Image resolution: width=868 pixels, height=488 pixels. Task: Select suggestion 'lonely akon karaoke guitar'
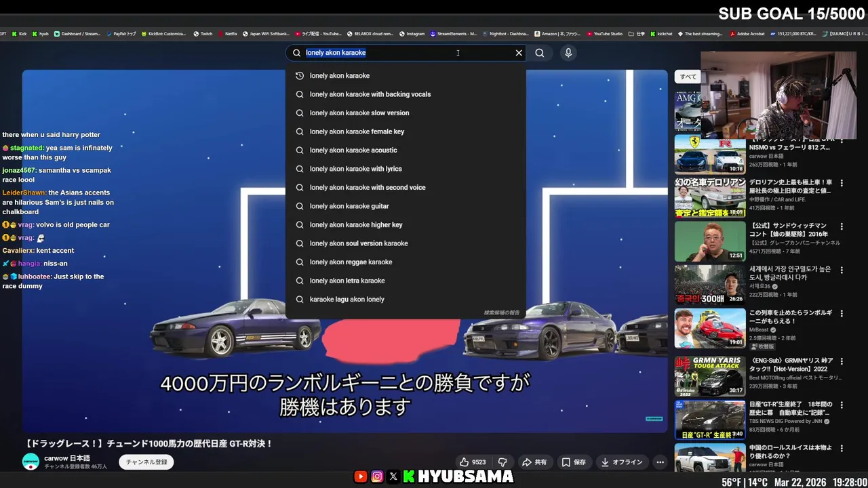click(406, 206)
